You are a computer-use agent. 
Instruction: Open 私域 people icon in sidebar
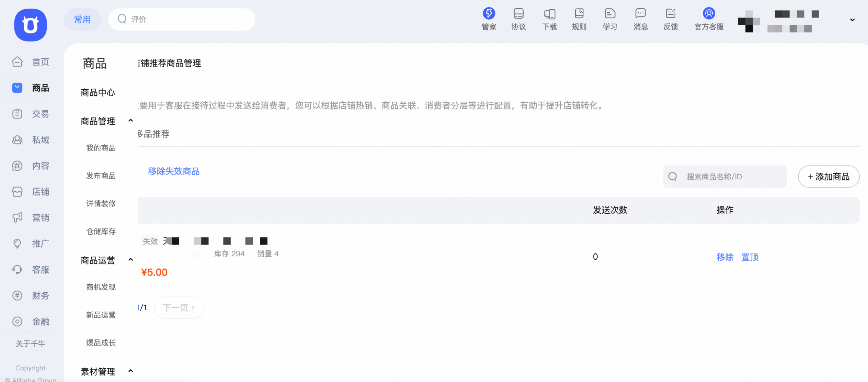click(17, 140)
